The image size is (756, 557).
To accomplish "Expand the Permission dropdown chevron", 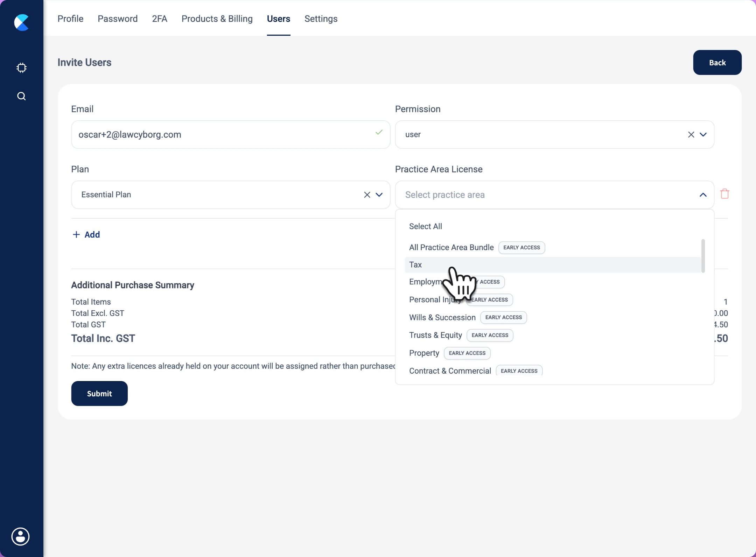I will pyautogui.click(x=703, y=135).
